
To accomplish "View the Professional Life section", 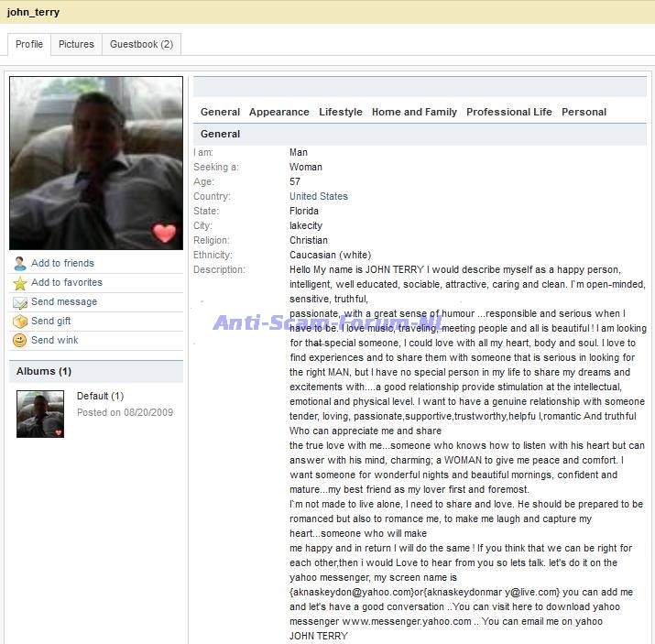I will tap(509, 112).
